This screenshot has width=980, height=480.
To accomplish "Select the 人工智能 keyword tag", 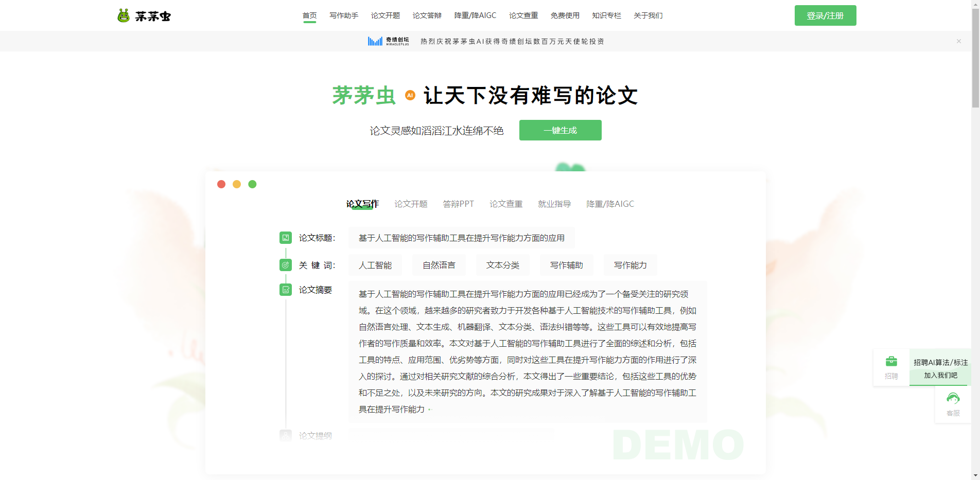I will [375, 265].
